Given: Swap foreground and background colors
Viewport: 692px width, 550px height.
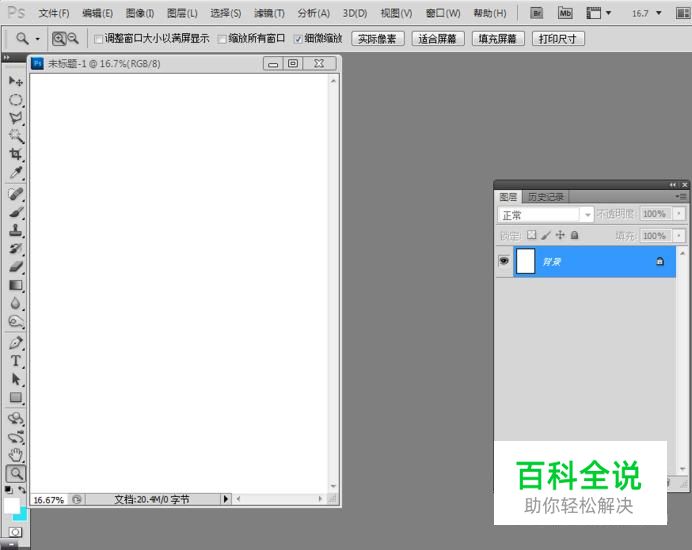Looking at the screenshot, I should pos(22,490).
